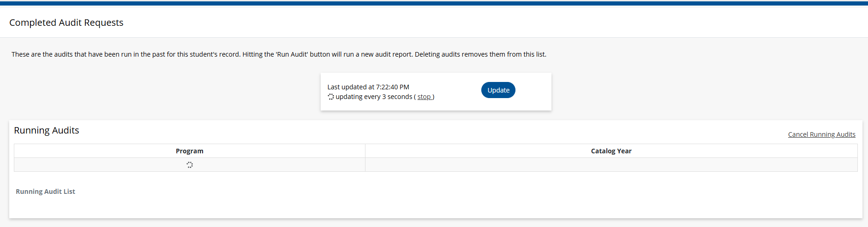Click the 'Deleting audits removes them' sentence
Image resolution: width=868 pixels, height=227 pixels.
[x=480, y=54]
